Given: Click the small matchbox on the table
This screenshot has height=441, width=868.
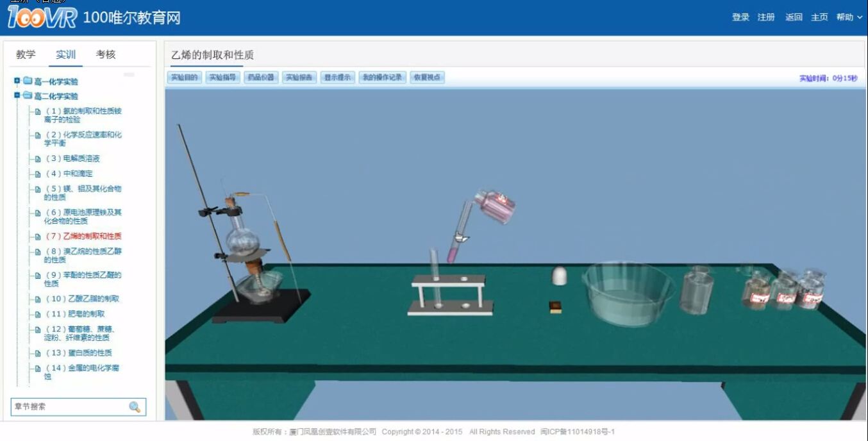Looking at the screenshot, I should click(x=556, y=307).
